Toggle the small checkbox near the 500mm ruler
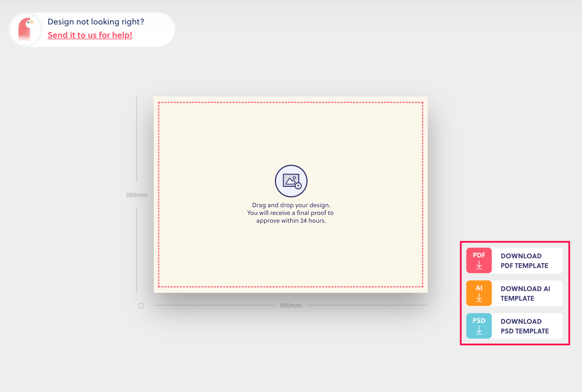The width and height of the screenshot is (582, 392). point(141,305)
